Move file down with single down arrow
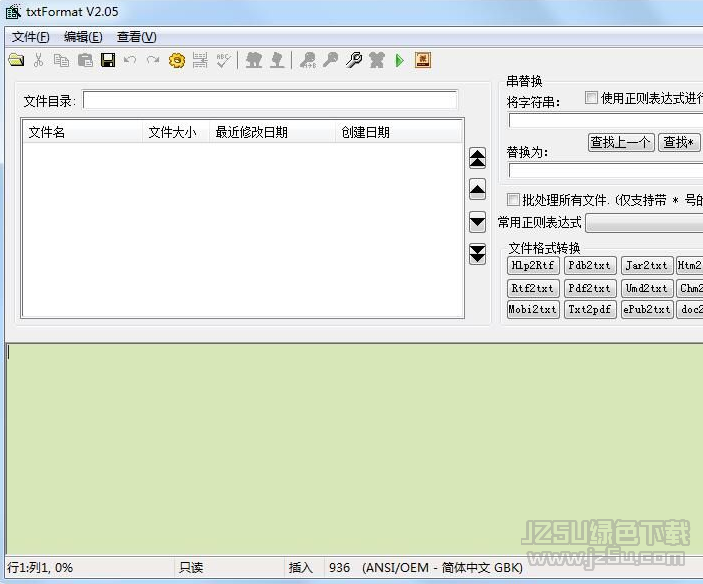 477,222
